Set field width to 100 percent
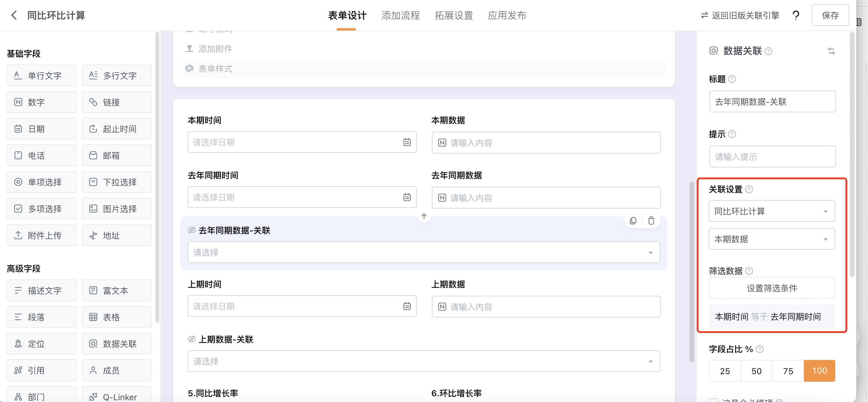This screenshot has height=402, width=868. click(x=820, y=371)
